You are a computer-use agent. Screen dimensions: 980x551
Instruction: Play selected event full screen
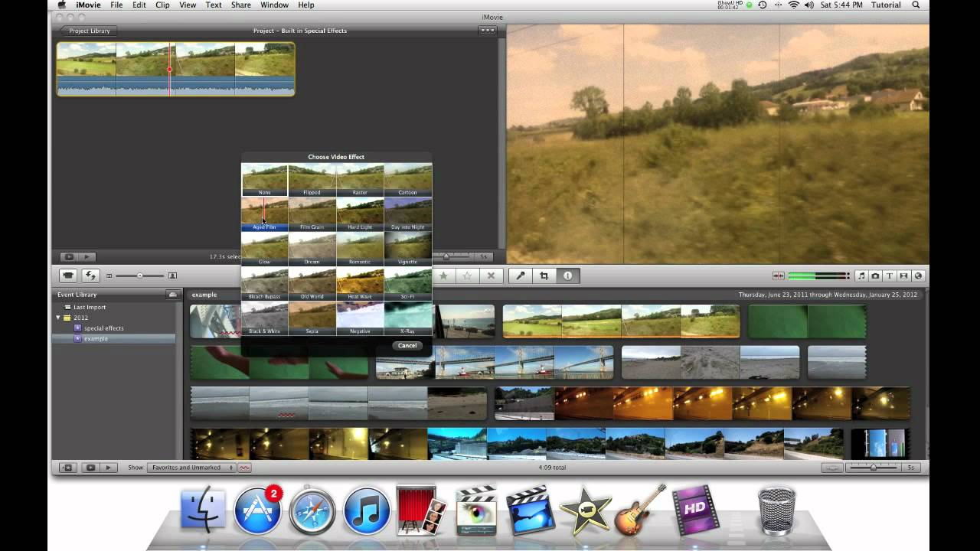(x=90, y=468)
